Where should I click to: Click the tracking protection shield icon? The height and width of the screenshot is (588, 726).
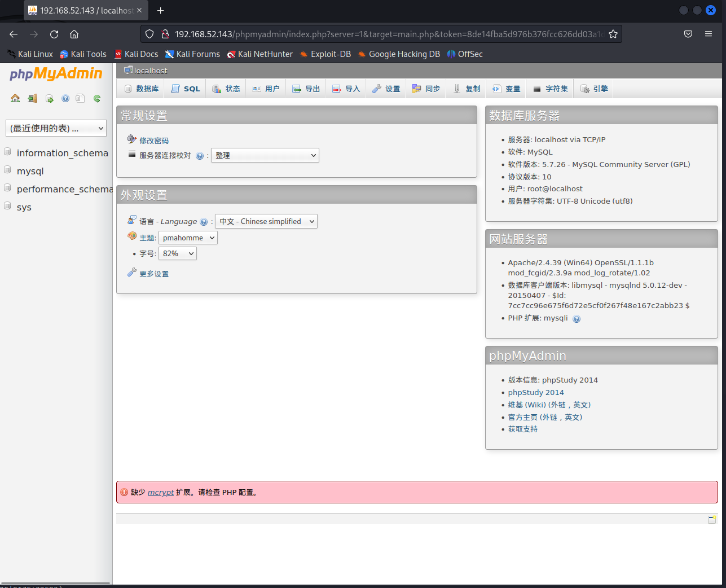coord(149,34)
